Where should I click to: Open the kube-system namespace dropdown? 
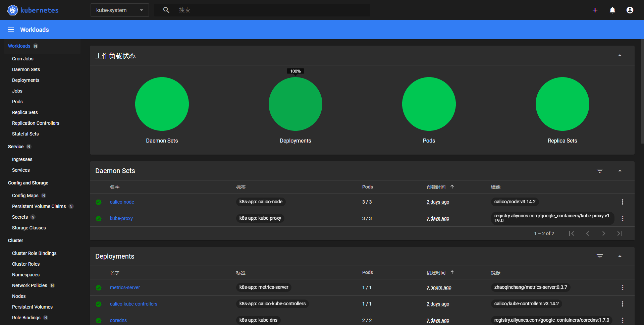click(x=119, y=10)
